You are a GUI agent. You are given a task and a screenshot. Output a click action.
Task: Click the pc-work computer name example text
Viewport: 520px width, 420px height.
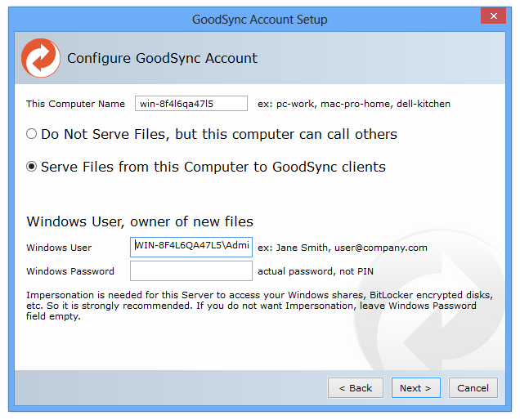pos(353,104)
